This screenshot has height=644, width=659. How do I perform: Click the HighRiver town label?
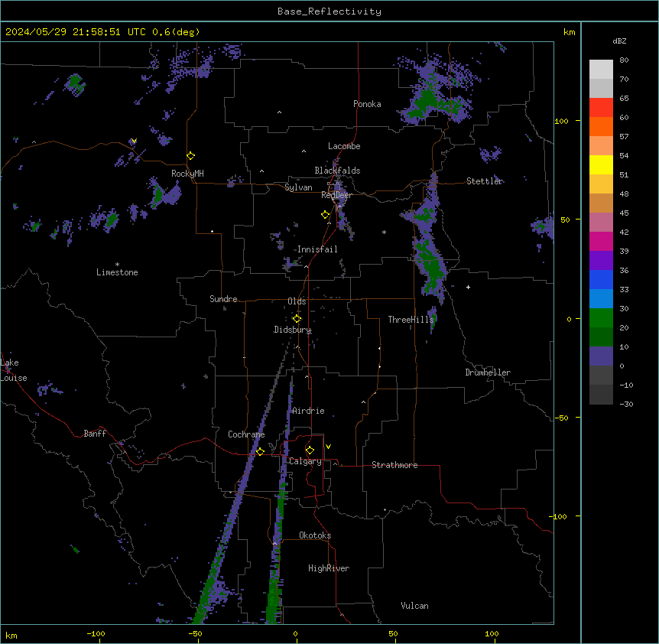click(329, 568)
